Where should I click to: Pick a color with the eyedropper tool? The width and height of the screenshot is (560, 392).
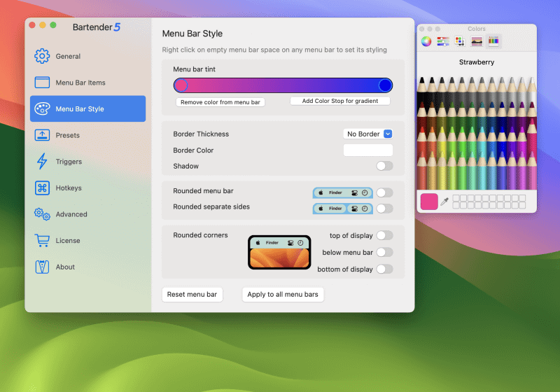point(444,202)
